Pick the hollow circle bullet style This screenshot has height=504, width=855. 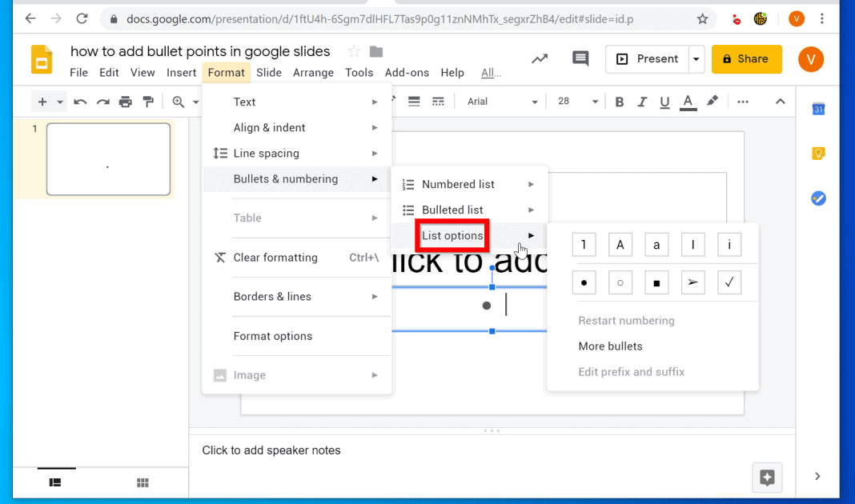coord(620,282)
